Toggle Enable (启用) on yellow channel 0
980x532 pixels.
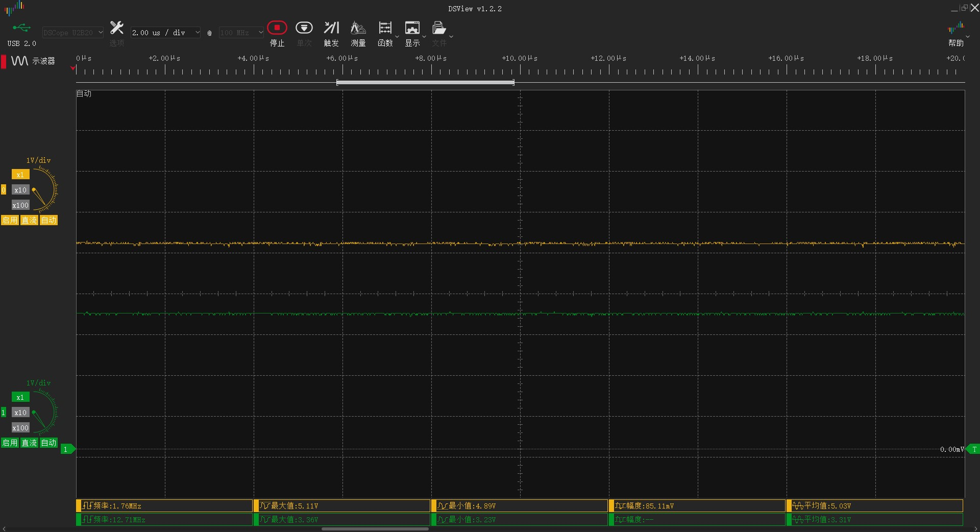pyautogui.click(x=10, y=220)
